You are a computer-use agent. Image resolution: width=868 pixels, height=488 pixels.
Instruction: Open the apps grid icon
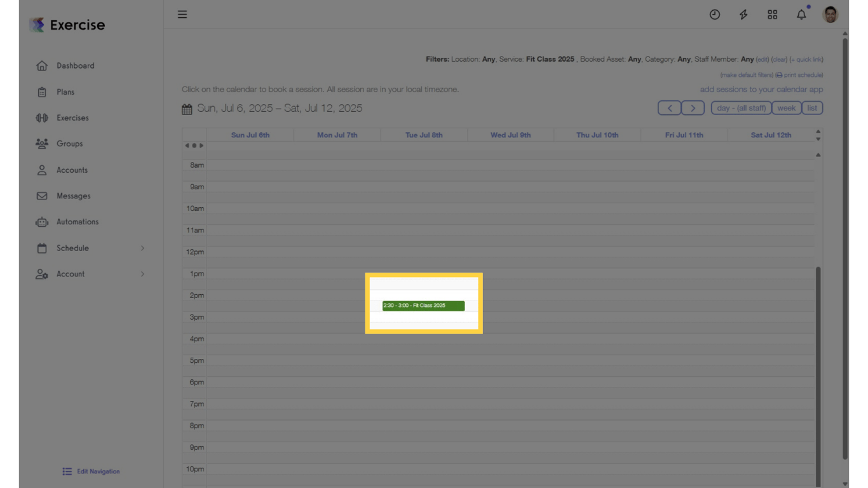772,14
